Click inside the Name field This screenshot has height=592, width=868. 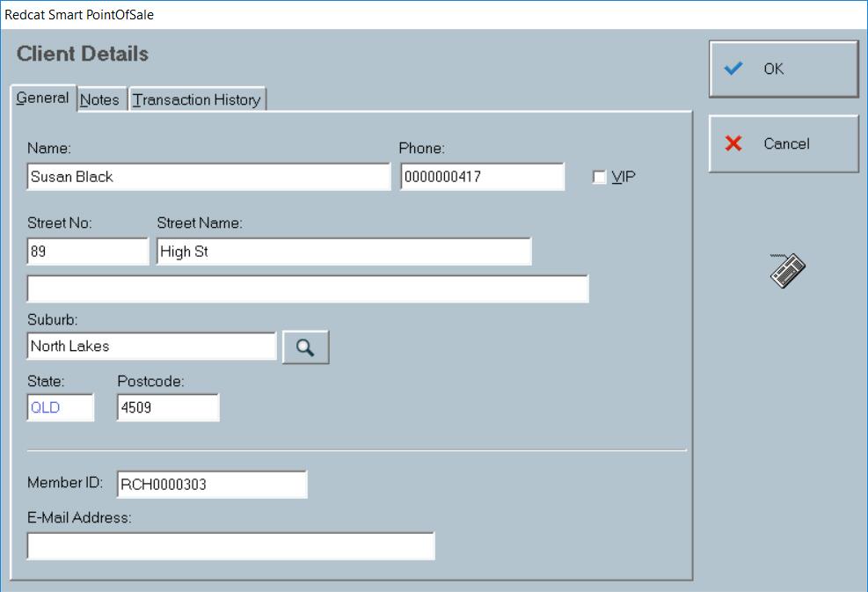(x=208, y=176)
